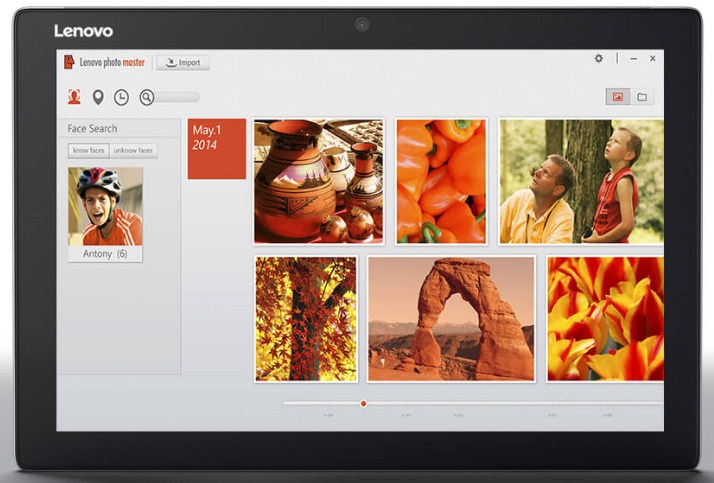This screenshot has height=483, width=714.
Task: Click the location pin filter icon
Action: (x=98, y=97)
